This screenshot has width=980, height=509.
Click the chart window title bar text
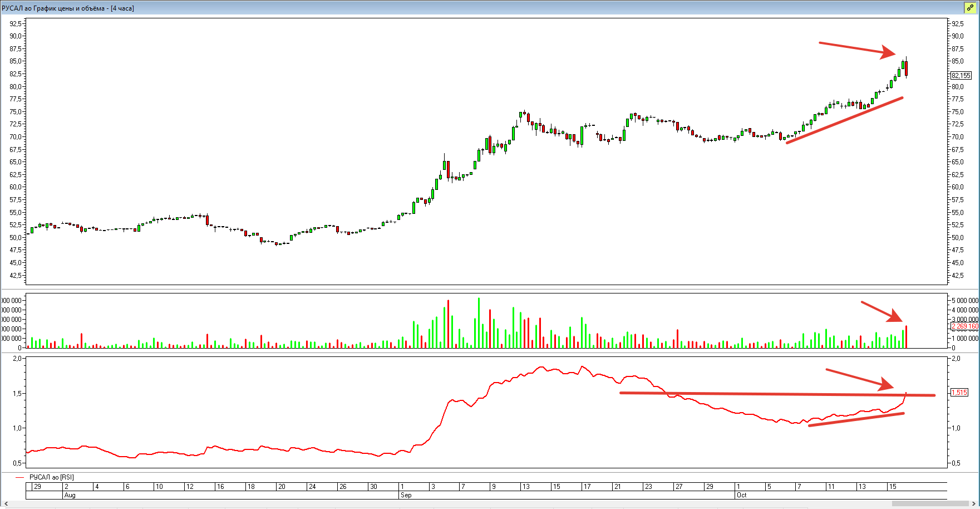point(68,8)
